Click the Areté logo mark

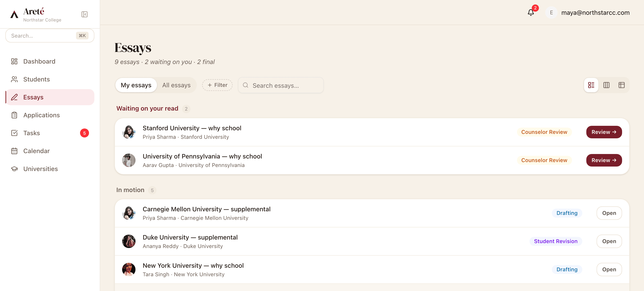(x=14, y=14)
